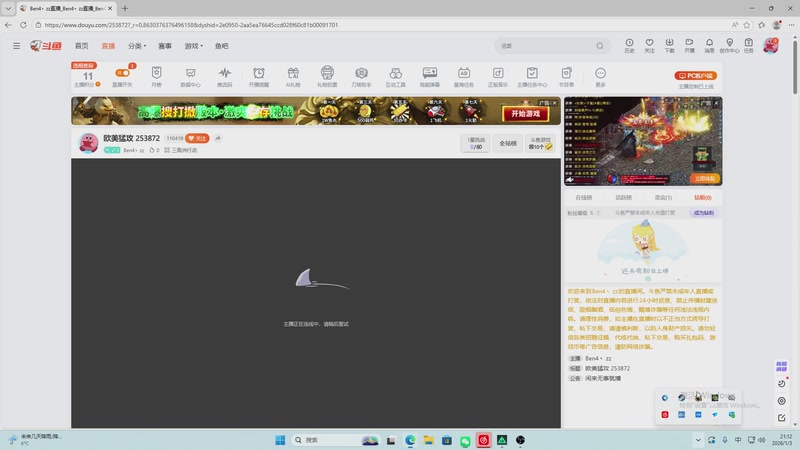Open the 历史 history clock icon

(x=630, y=45)
